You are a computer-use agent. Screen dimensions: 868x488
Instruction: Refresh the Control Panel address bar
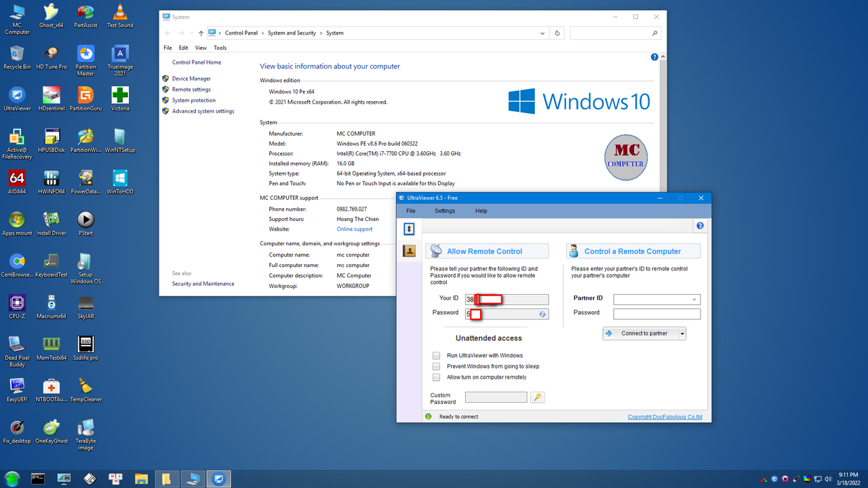point(557,33)
